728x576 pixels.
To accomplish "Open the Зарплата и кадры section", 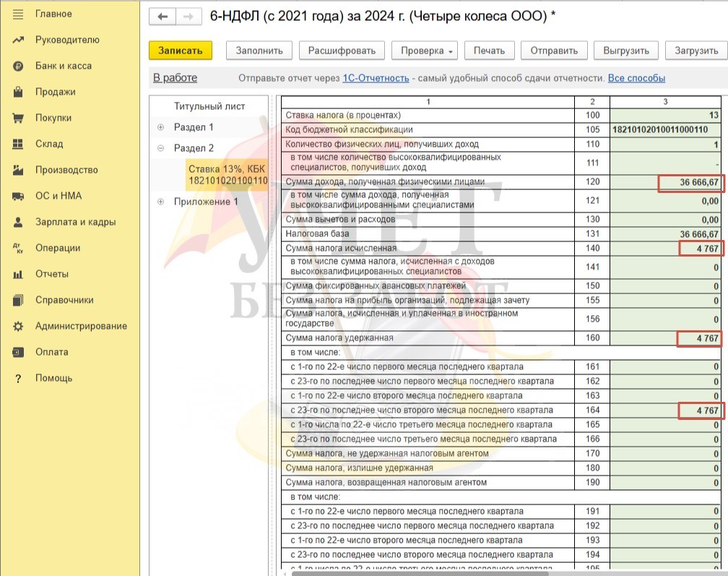I will click(76, 222).
